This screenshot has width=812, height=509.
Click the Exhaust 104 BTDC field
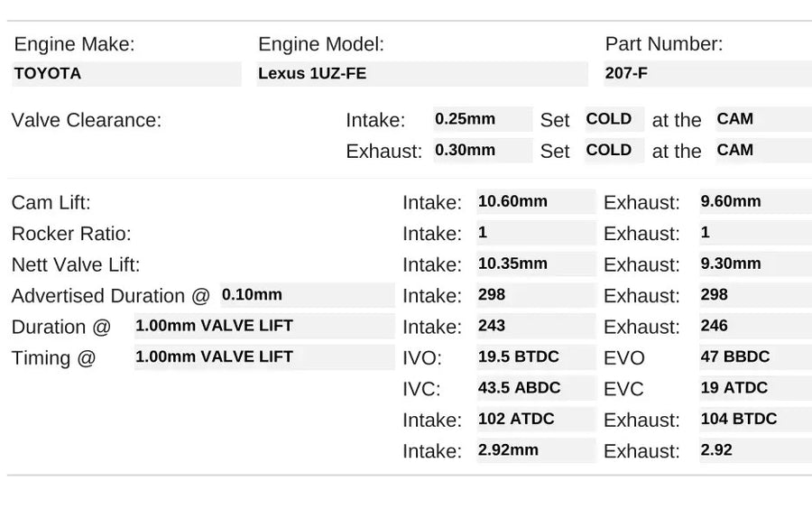tap(754, 419)
